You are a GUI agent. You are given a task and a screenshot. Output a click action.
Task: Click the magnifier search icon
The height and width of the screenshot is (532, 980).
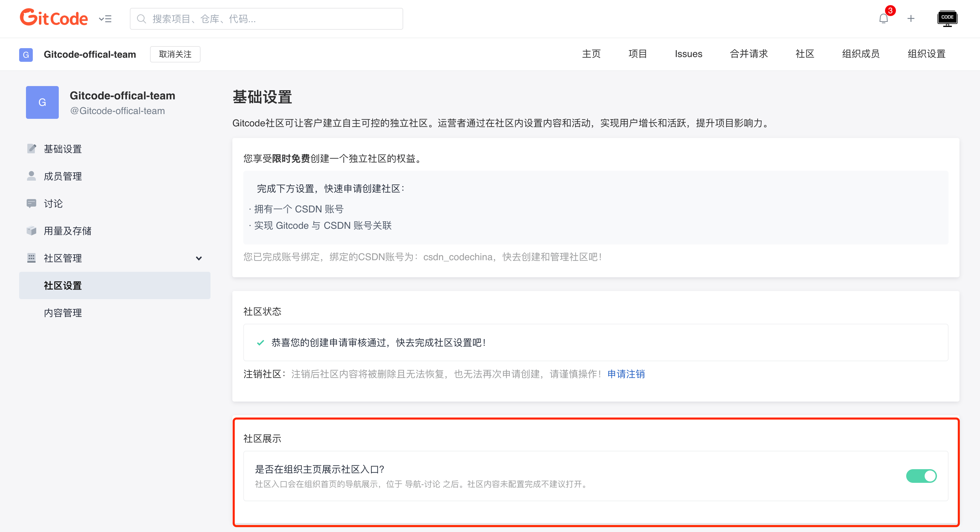tap(141, 19)
